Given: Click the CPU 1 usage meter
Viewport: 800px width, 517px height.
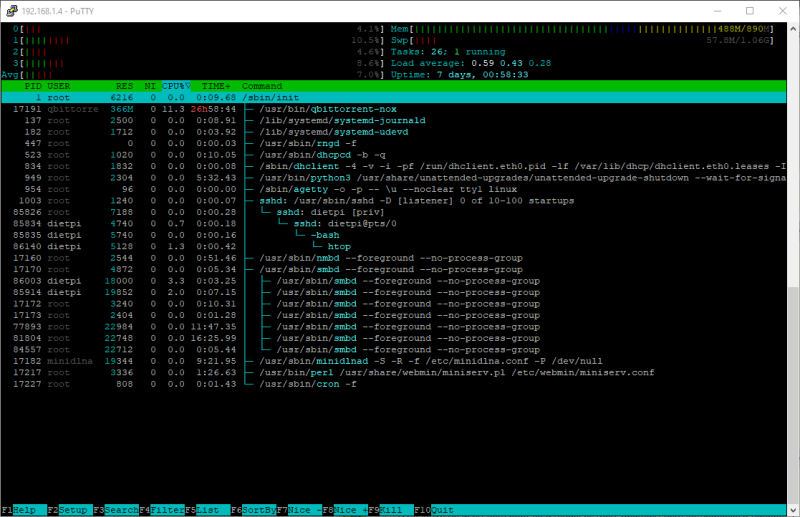Looking at the screenshot, I should pos(198,40).
